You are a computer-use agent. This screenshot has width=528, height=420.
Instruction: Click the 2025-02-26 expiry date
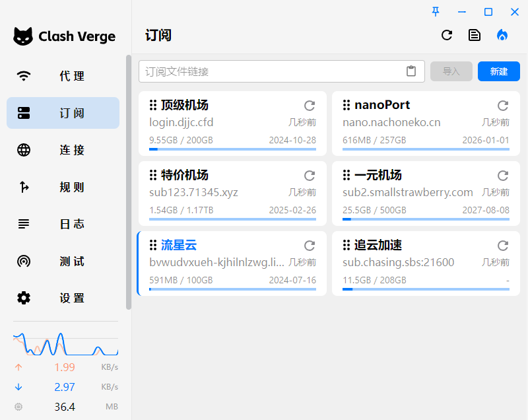click(292, 210)
